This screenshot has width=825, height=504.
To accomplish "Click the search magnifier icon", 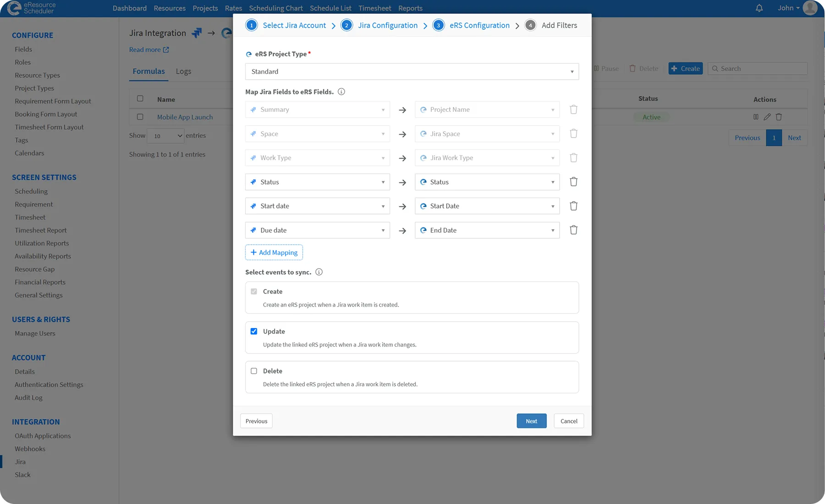I will coord(715,69).
